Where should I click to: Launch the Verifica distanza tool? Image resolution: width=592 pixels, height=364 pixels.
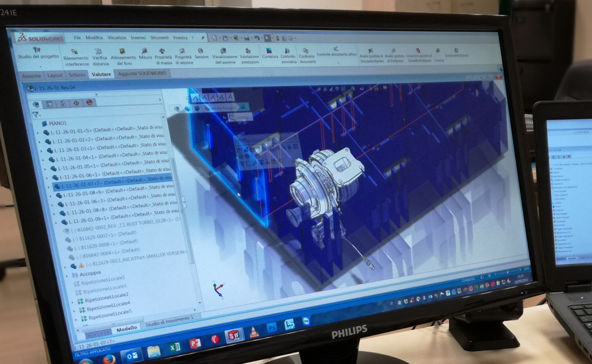100,57
